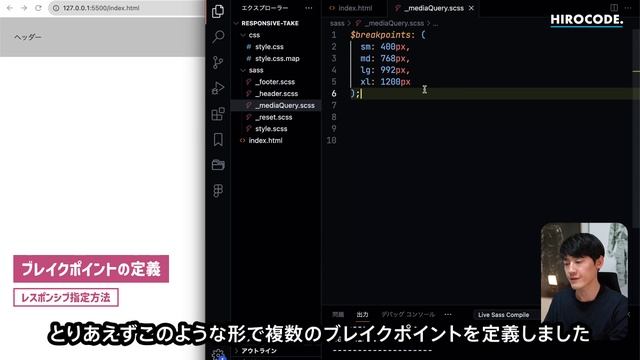Click browser back arrow
The image size is (640, 360).
(x=10, y=8)
